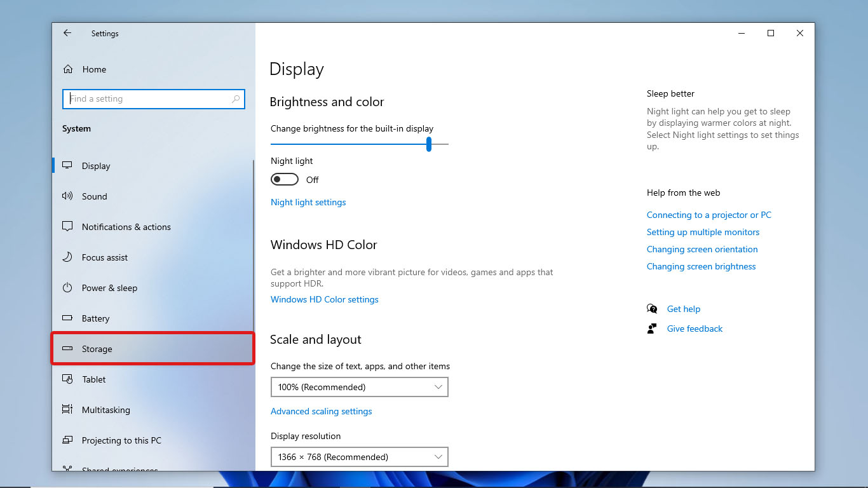Open Setting up multiple monitors help
The height and width of the screenshot is (488, 868).
click(x=703, y=232)
